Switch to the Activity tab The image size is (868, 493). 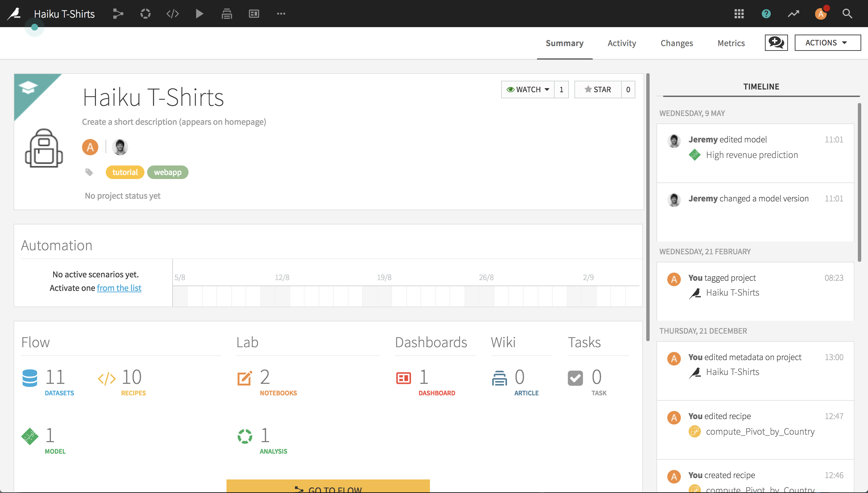click(x=622, y=43)
